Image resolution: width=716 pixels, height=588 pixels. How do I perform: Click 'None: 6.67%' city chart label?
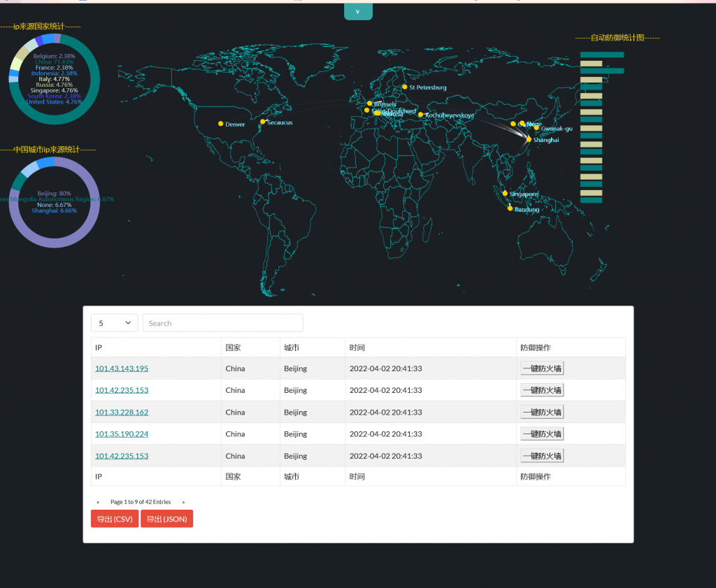55,205
